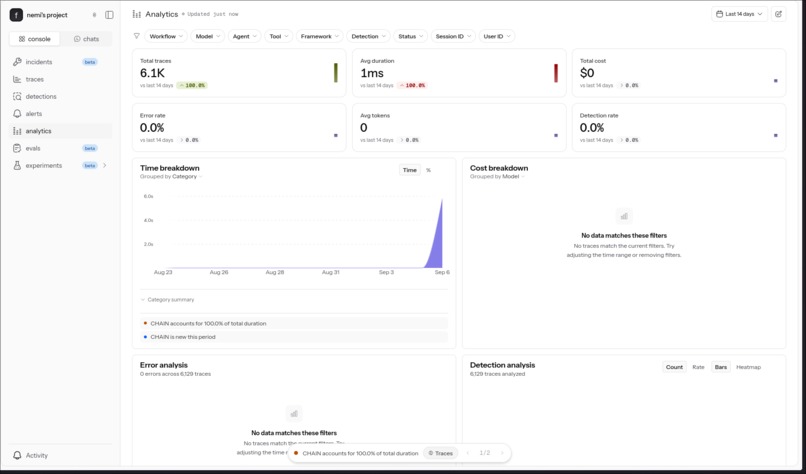806x474 pixels.
Task: Switch to the console tab
Action: click(34, 39)
